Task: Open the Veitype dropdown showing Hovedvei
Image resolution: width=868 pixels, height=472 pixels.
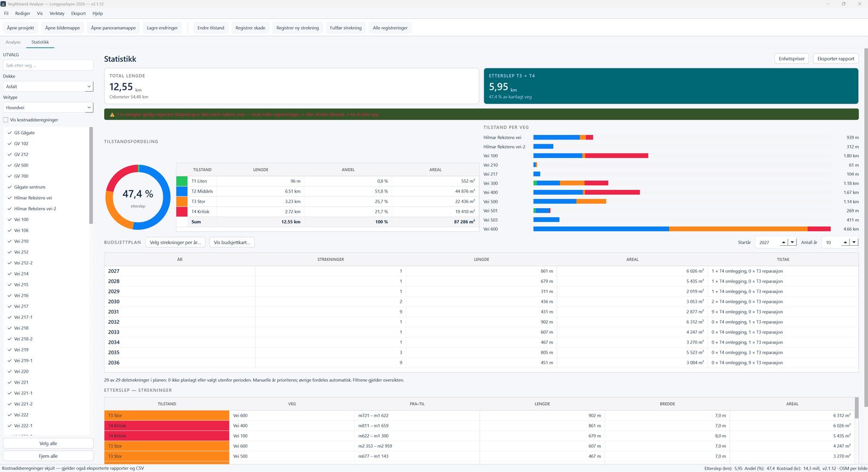Action: (48, 107)
